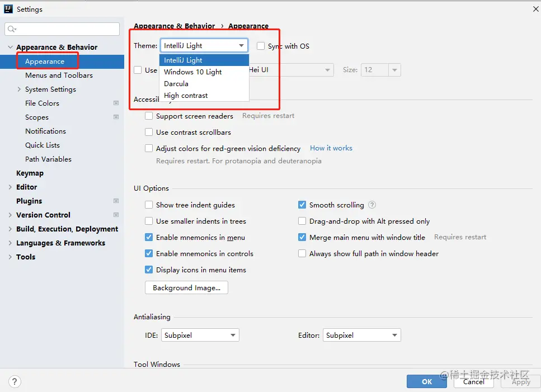Click How it works link
This screenshot has width=541, height=392.
[x=331, y=148]
